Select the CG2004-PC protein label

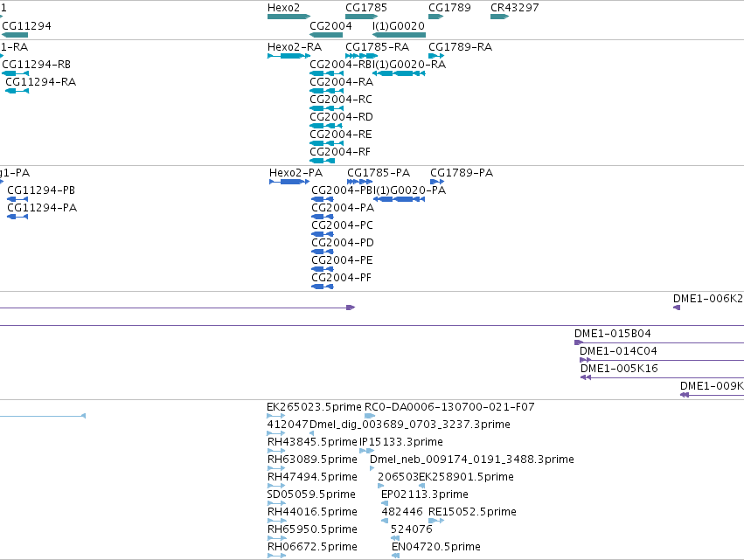(343, 225)
